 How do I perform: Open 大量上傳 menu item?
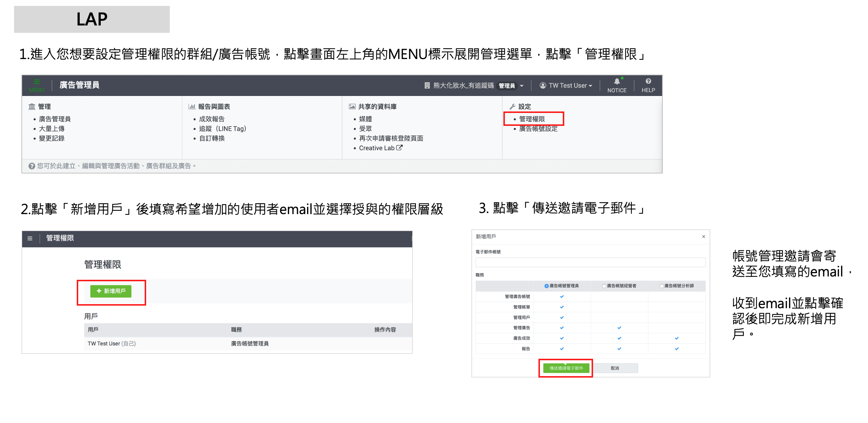point(52,128)
